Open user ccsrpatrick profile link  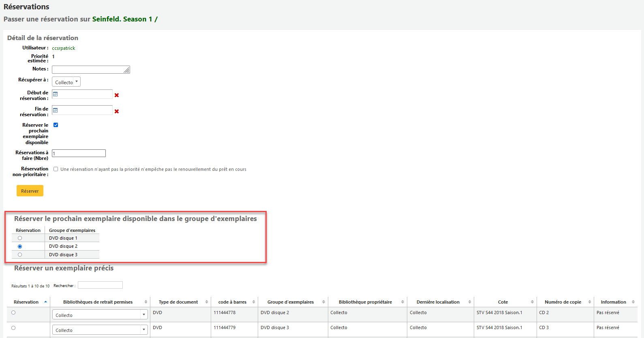pos(64,48)
